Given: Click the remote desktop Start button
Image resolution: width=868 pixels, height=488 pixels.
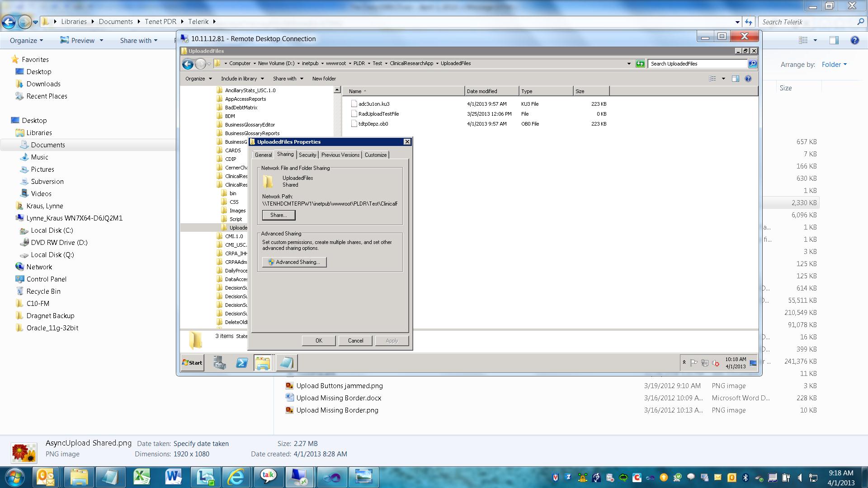Looking at the screenshot, I should click(193, 363).
